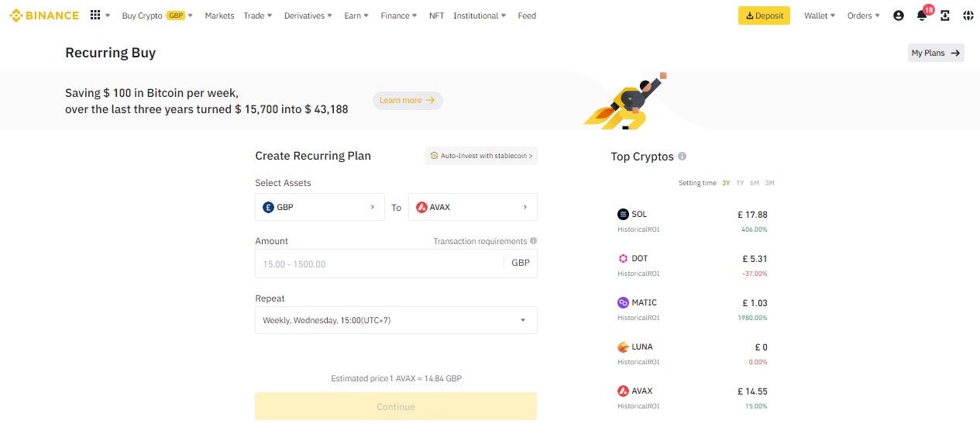The width and height of the screenshot is (980, 448).
Task: Click the Top Cryptos info icon
Action: point(682,157)
